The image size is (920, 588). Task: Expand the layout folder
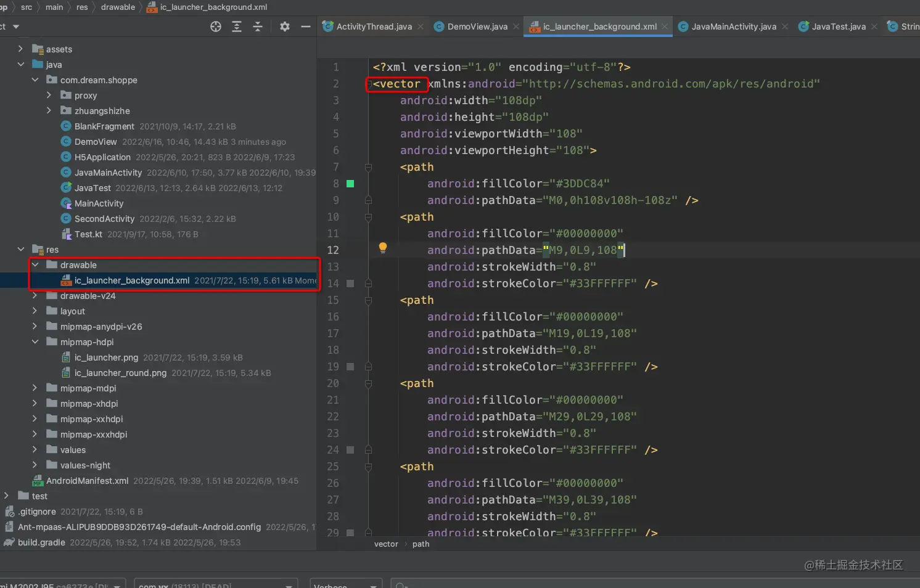click(x=35, y=311)
